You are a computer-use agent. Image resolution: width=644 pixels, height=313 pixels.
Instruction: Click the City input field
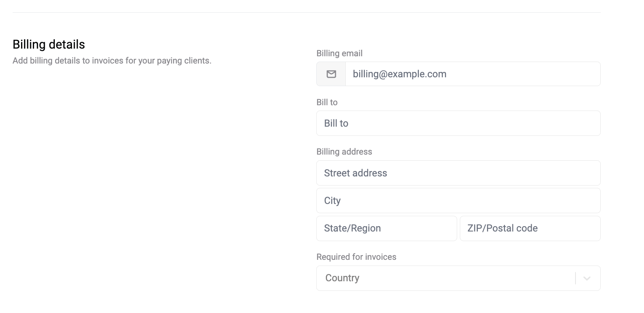[458, 201]
